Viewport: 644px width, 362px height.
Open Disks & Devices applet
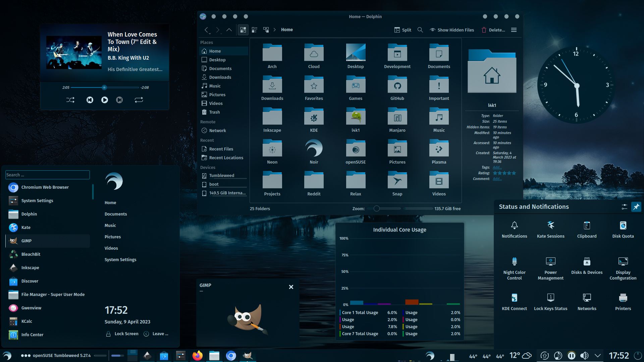tap(587, 266)
